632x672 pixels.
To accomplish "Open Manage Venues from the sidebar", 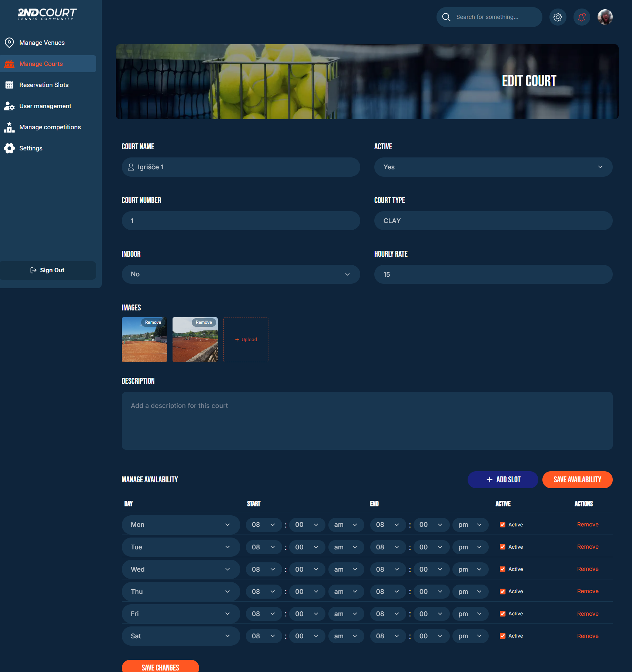I will coord(42,43).
